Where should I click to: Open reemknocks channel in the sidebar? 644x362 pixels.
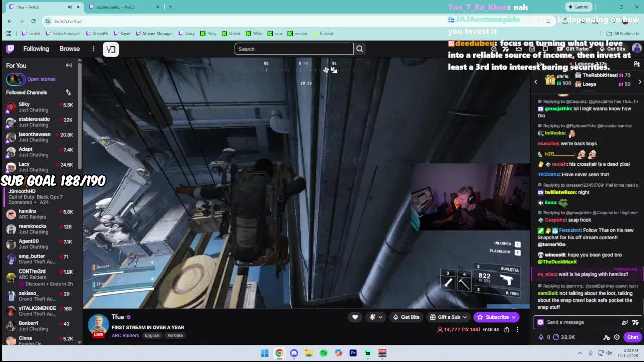pos(40,229)
